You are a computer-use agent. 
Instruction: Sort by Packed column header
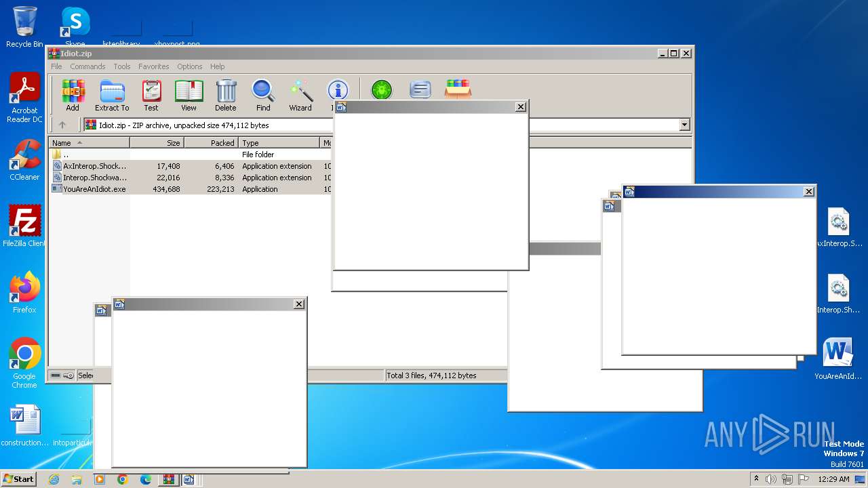coord(211,143)
